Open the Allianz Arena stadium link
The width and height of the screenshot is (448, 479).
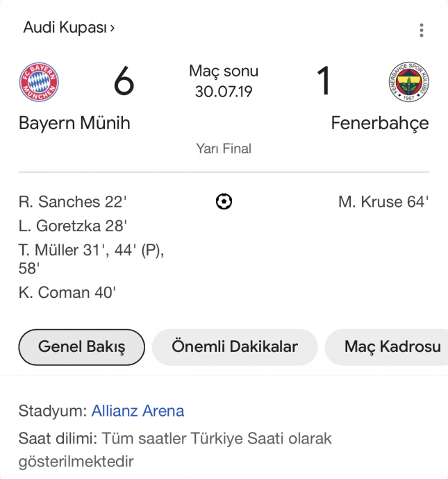(x=138, y=410)
